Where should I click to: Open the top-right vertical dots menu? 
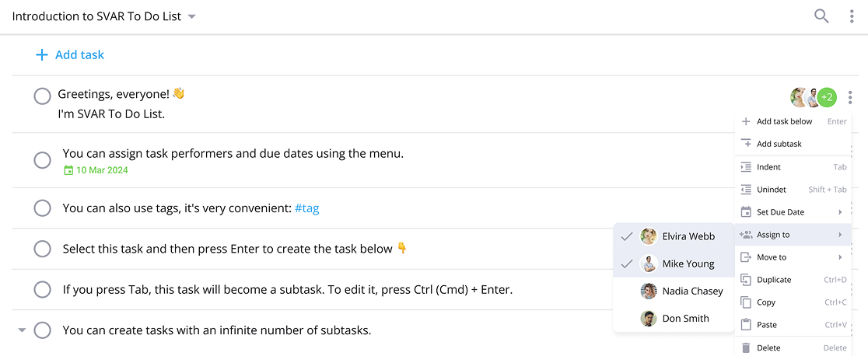coord(852,16)
